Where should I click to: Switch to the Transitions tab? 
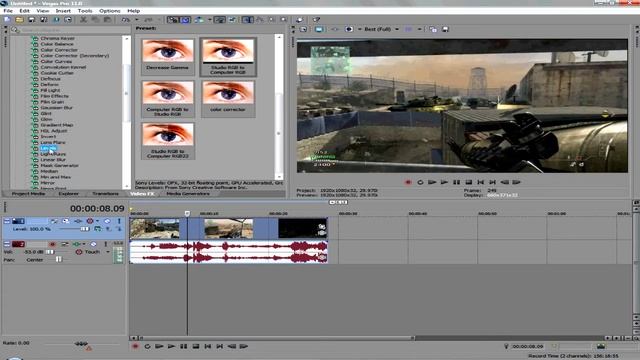click(105, 193)
